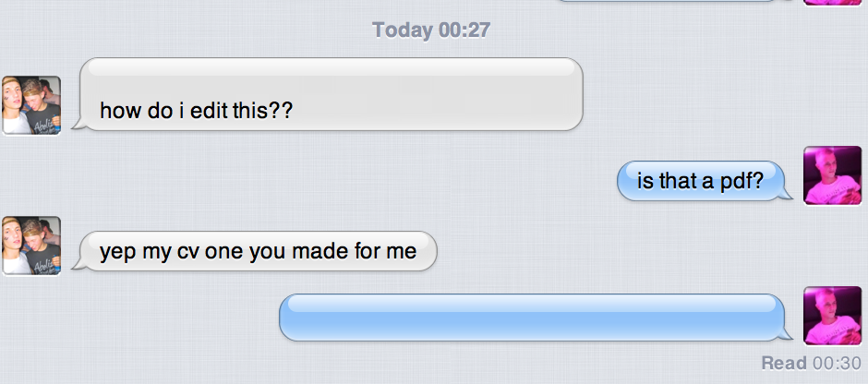Click the avatar beside "how do i edit this??"
868x384 pixels.
point(31,105)
